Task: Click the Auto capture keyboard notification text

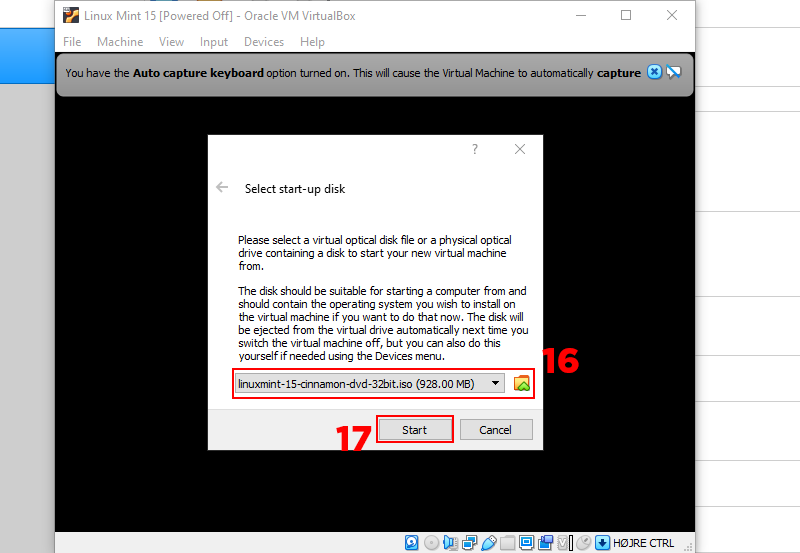Action: [353, 73]
